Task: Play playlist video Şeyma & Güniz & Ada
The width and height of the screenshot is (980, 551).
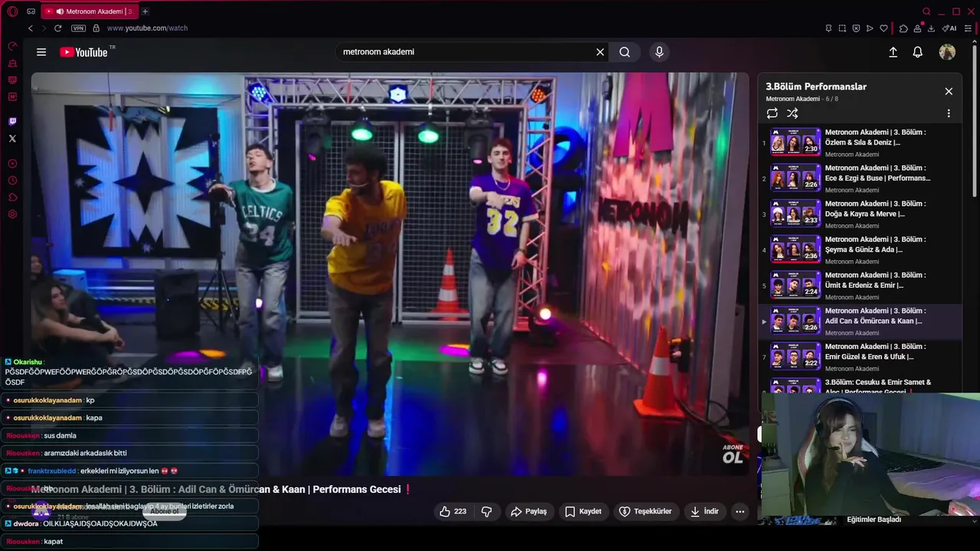Action: (x=860, y=250)
